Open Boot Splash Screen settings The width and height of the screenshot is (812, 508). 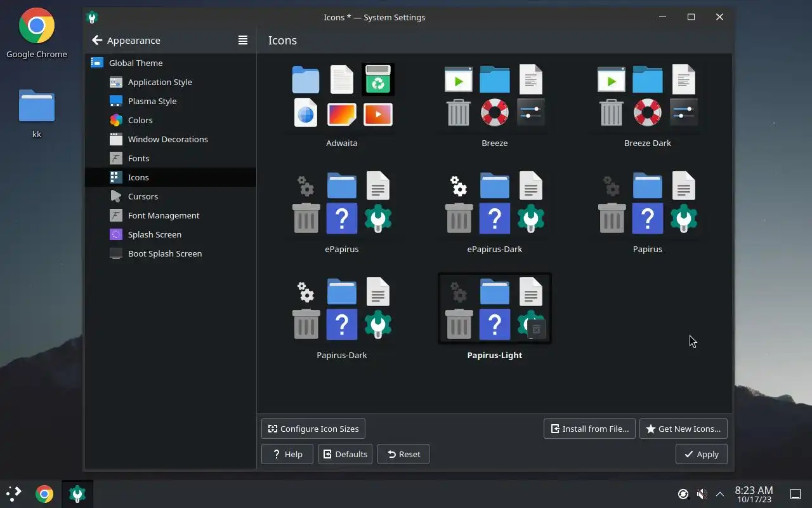[171, 253]
